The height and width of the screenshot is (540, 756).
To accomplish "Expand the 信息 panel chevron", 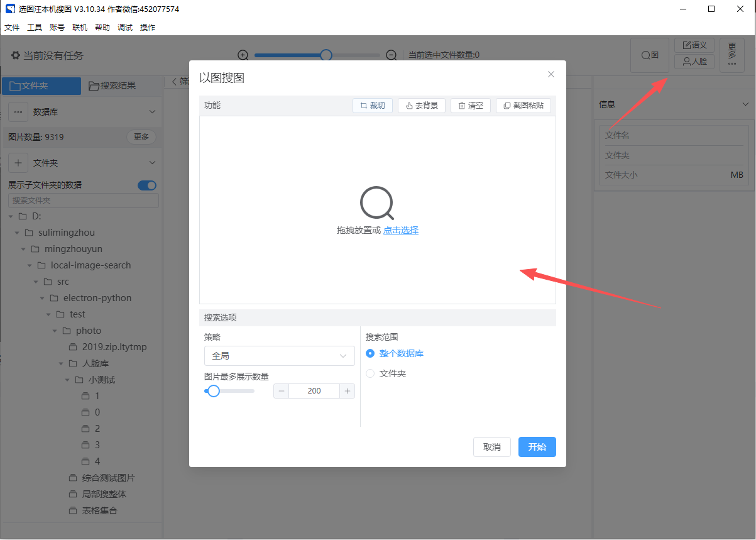I will coord(745,104).
